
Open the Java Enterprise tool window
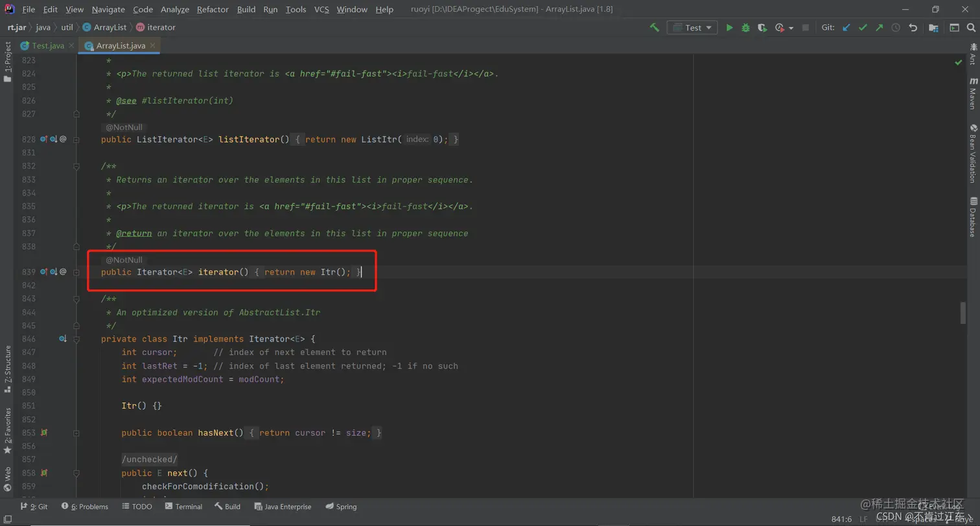coord(283,507)
